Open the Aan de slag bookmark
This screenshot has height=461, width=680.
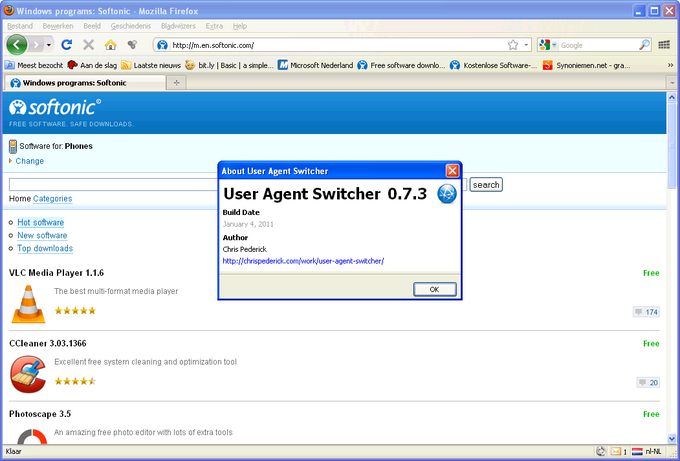point(92,65)
